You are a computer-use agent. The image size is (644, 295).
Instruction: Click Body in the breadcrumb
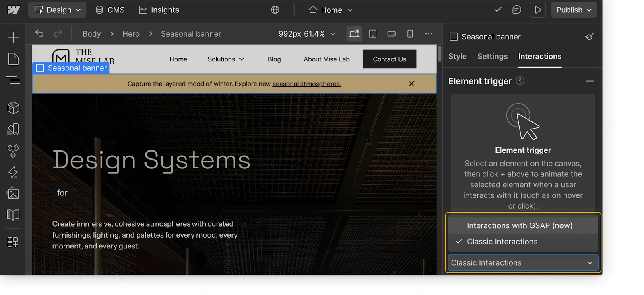coord(92,34)
